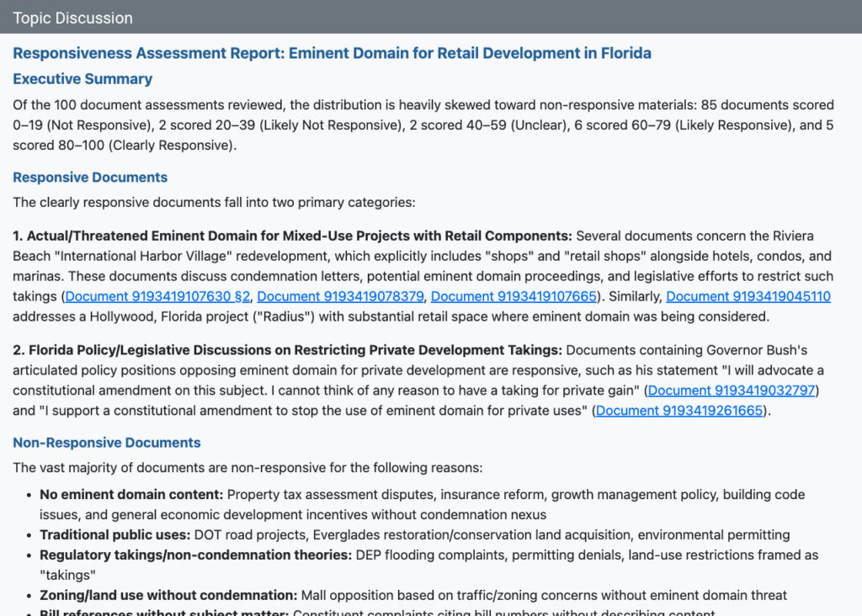
Task: Click the Document 9193419032797 citation link
Action: pos(732,390)
